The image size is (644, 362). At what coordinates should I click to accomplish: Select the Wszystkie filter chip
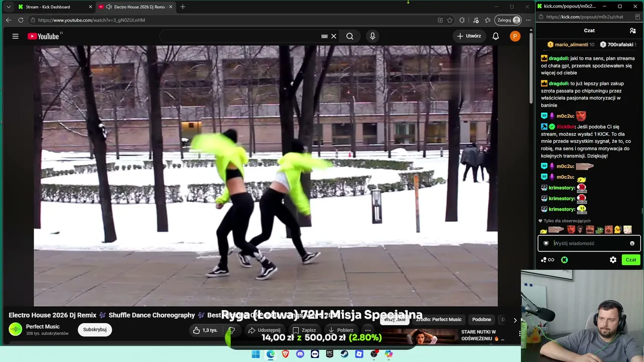pyautogui.click(x=394, y=320)
